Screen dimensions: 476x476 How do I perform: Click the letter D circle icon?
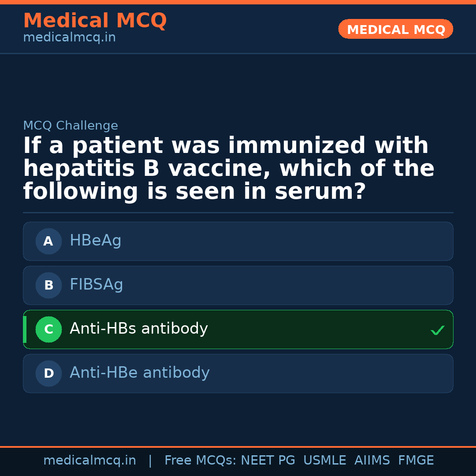[48, 373]
